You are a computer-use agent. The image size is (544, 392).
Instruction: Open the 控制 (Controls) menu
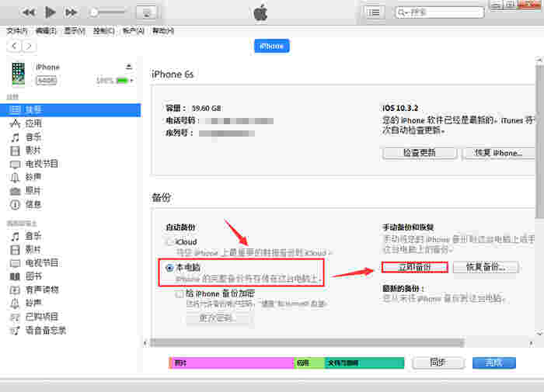click(x=103, y=31)
